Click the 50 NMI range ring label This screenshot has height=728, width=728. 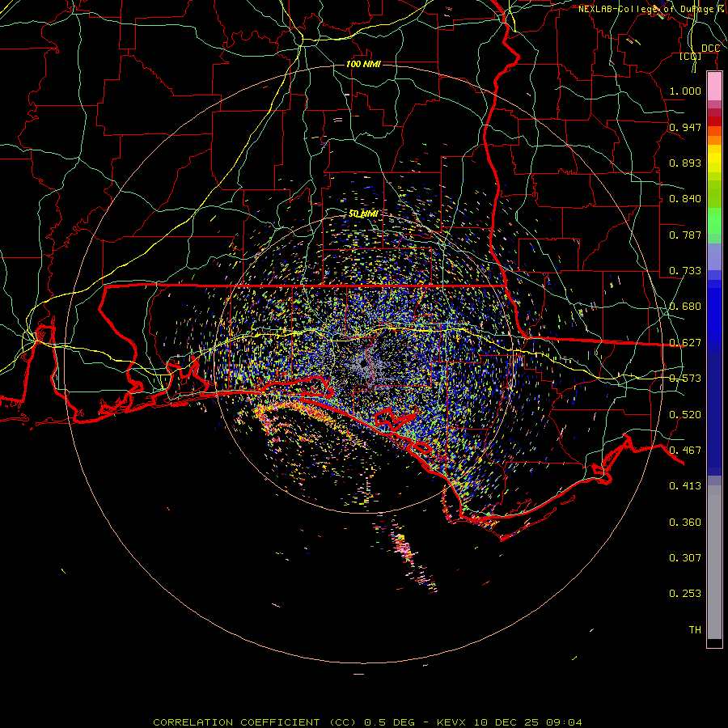(x=363, y=214)
